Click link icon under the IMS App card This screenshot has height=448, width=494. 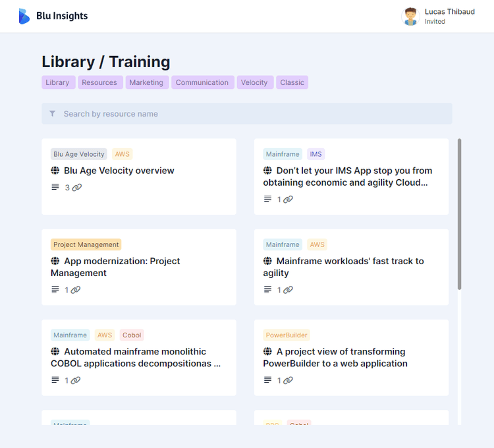(x=288, y=200)
